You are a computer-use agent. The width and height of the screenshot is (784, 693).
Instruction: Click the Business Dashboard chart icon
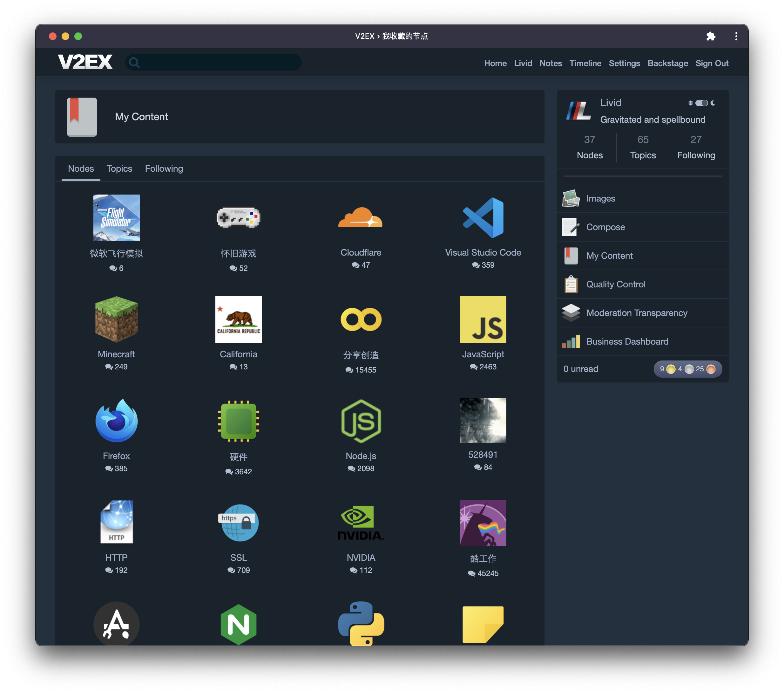571,341
